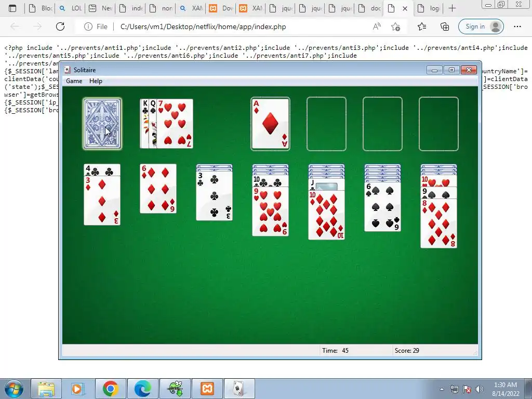This screenshot has height=399, width=532.
Task: Select the 9 of hearts card
Action: (x=270, y=211)
